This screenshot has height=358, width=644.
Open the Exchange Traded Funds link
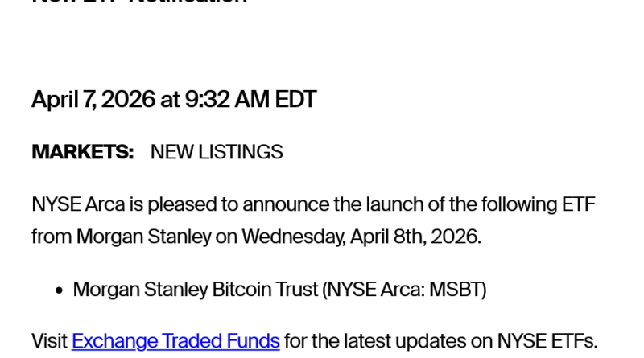[175, 341]
